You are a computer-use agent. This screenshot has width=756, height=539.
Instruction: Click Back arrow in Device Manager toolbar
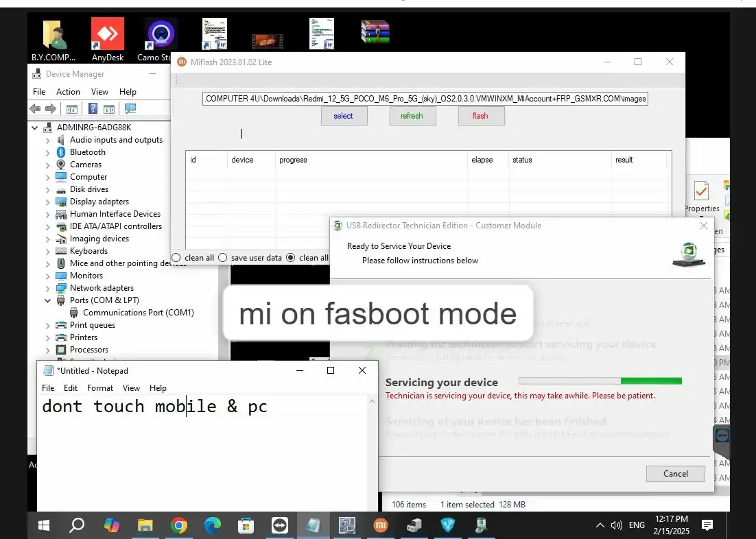pos(35,109)
